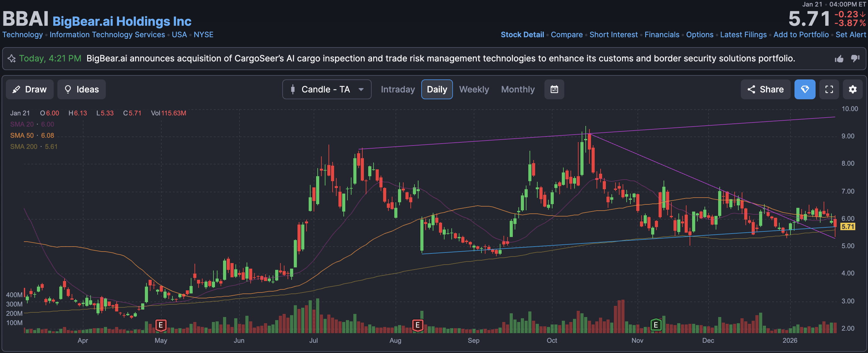This screenshot has height=353, width=868.
Task: Click the August earnings E marker
Action: click(x=418, y=325)
